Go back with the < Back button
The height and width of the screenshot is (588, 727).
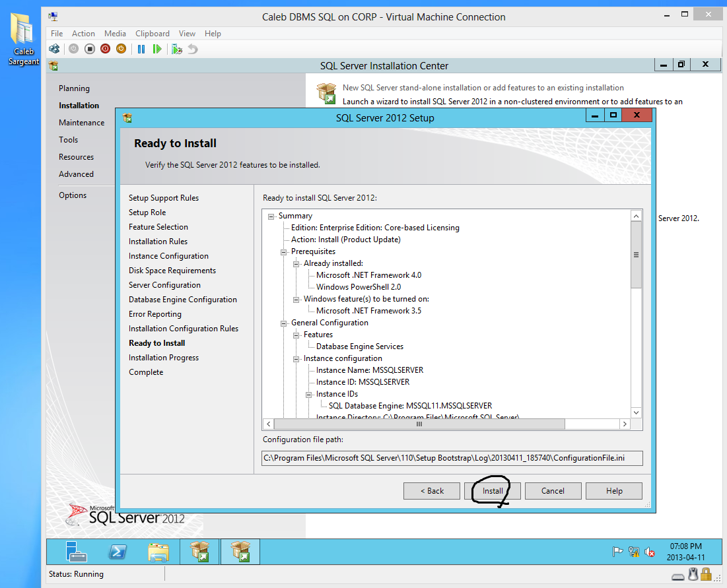432,491
